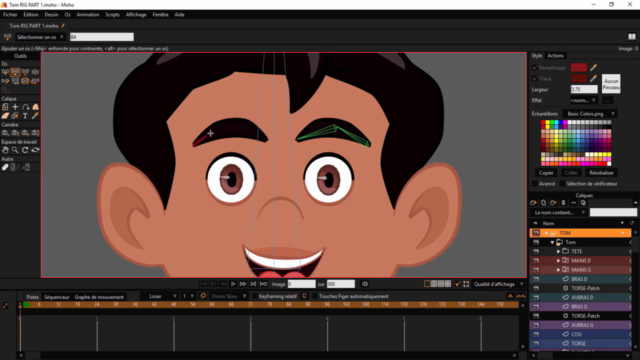The height and width of the screenshot is (360, 640).
Task: Enable the Avancé checkbox
Action: [535, 184]
